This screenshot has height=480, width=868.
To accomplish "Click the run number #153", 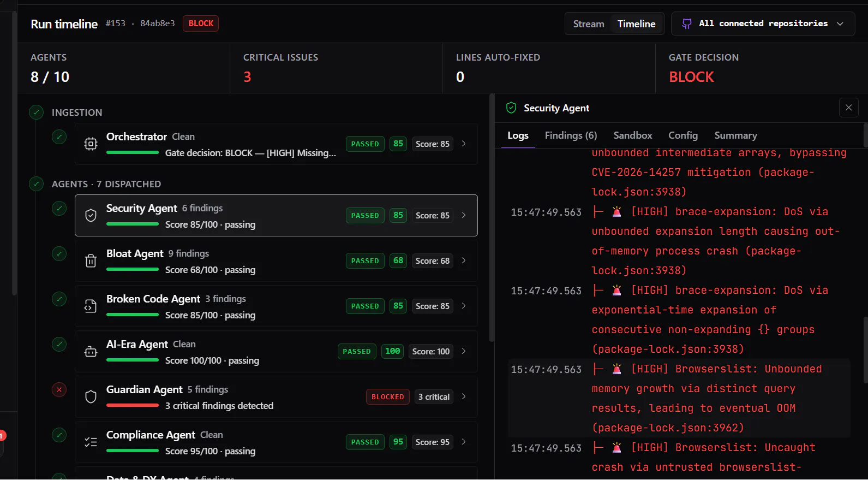I will pyautogui.click(x=115, y=23).
